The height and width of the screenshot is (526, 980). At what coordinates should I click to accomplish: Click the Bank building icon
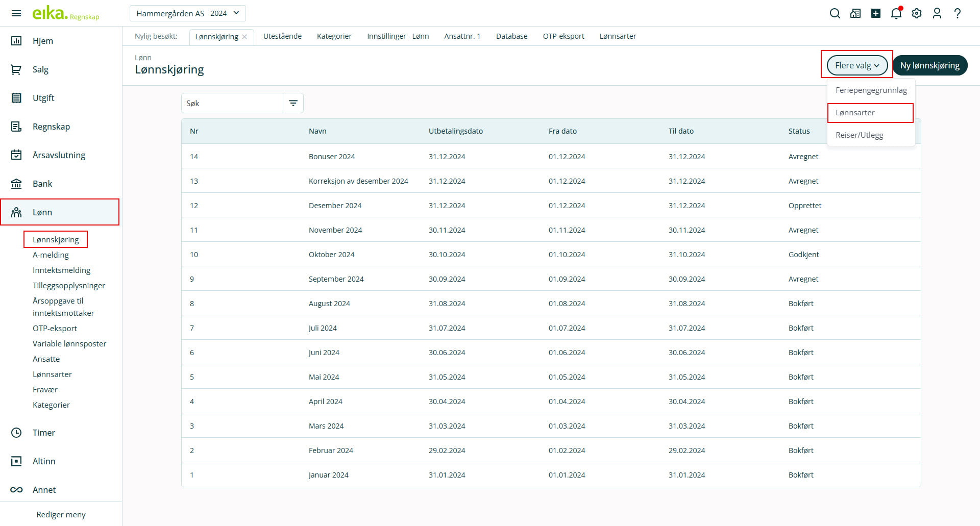coord(16,184)
